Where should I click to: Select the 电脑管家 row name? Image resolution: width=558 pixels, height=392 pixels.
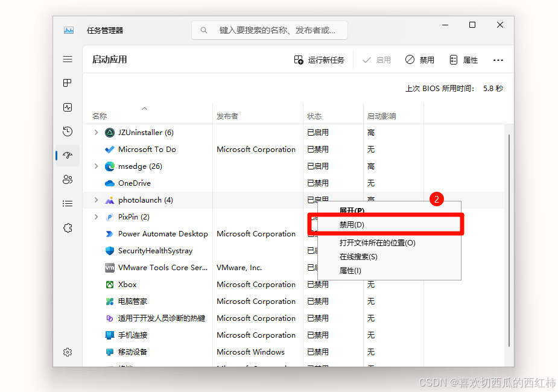[x=133, y=302]
